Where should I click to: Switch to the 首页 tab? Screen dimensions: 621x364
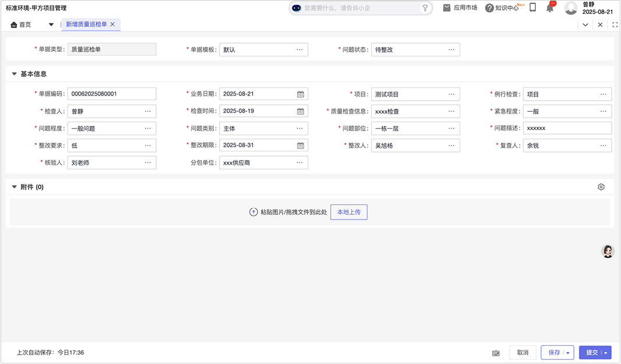coord(22,24)
